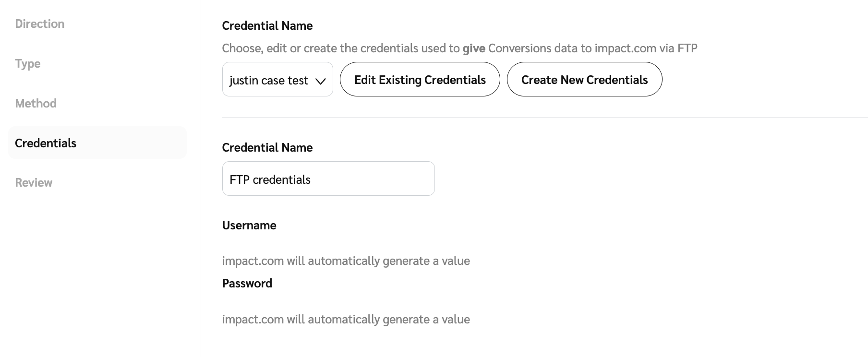The width and height of the screenshot is (868, 357).
Task: Click the bold word 'give' in description
Action: 473,48
